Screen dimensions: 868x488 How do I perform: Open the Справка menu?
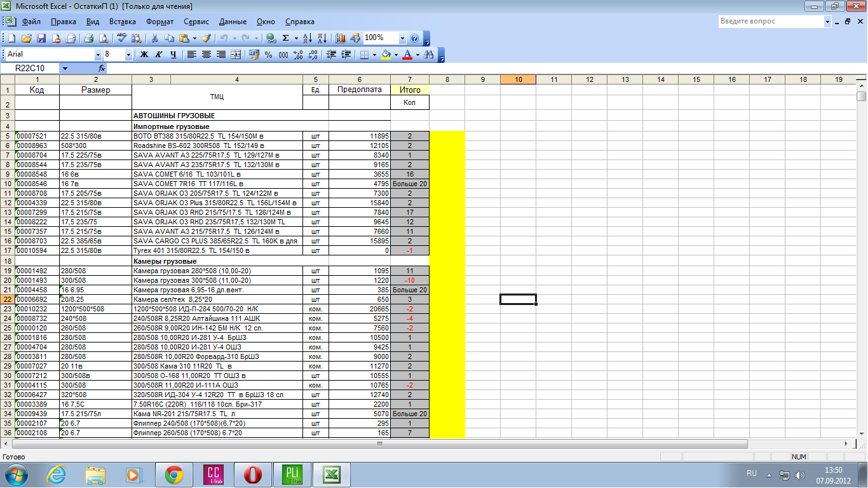tap(300, 22)
